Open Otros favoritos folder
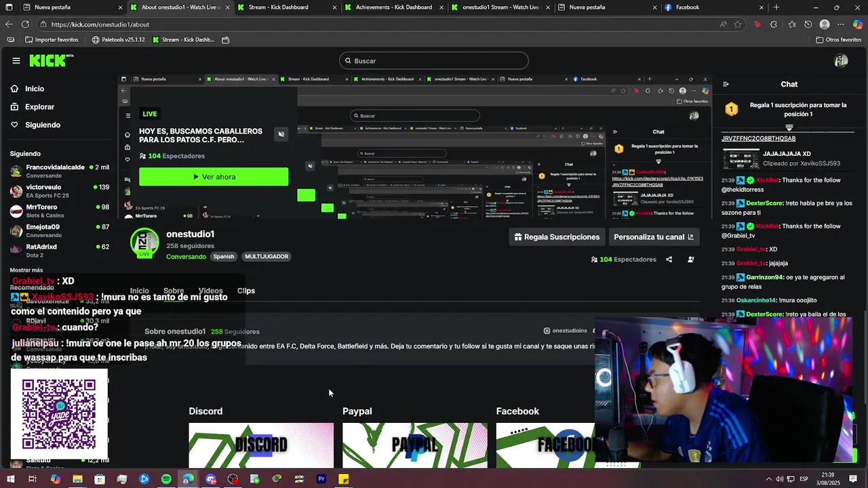 pyautogui.click(x=839, y=40)
